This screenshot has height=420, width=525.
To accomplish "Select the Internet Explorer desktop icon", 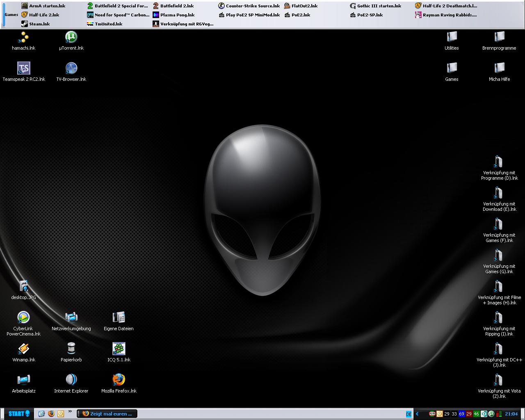I will click(x=71, y=383).
